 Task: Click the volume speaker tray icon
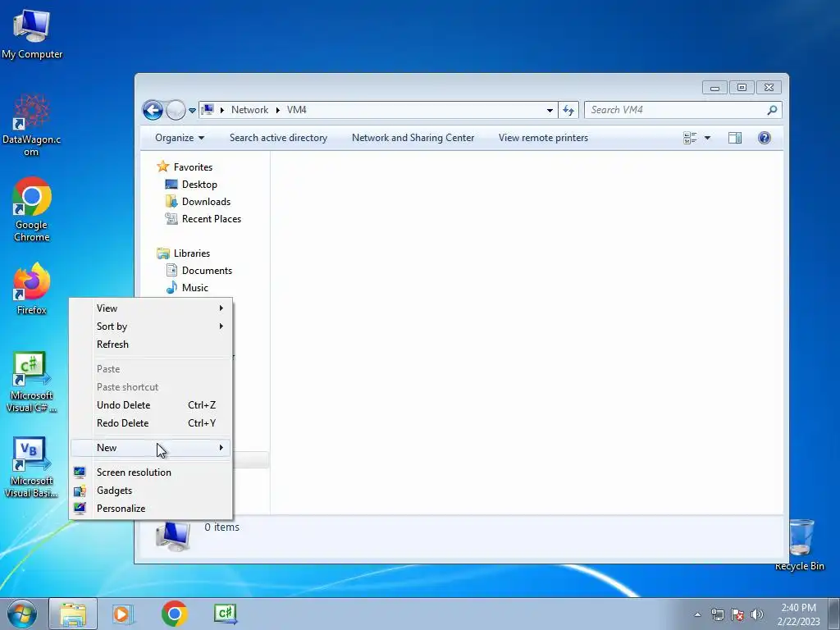coord(757,614)
